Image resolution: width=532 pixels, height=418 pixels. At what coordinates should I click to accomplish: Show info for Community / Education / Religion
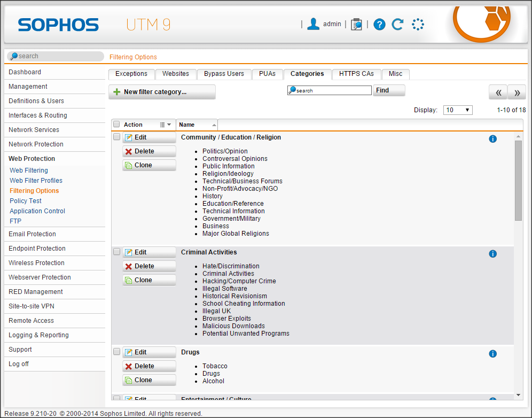[492, 139]
